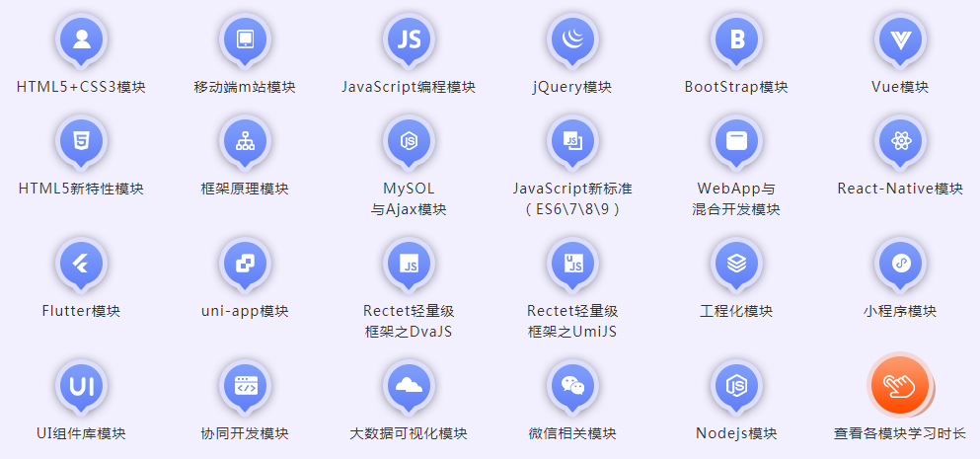Click the Vue模块 label

pyautogui.click(x=900, y=87)
